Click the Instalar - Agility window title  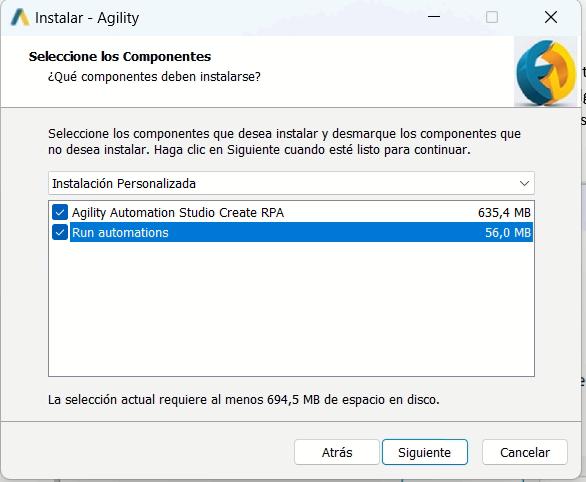click(x=87, y=18)
